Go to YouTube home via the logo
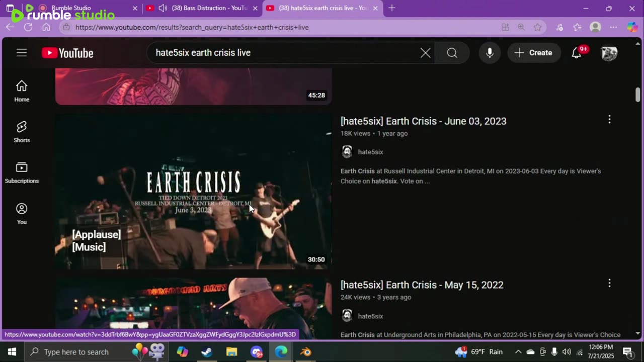 coord(67,53)
